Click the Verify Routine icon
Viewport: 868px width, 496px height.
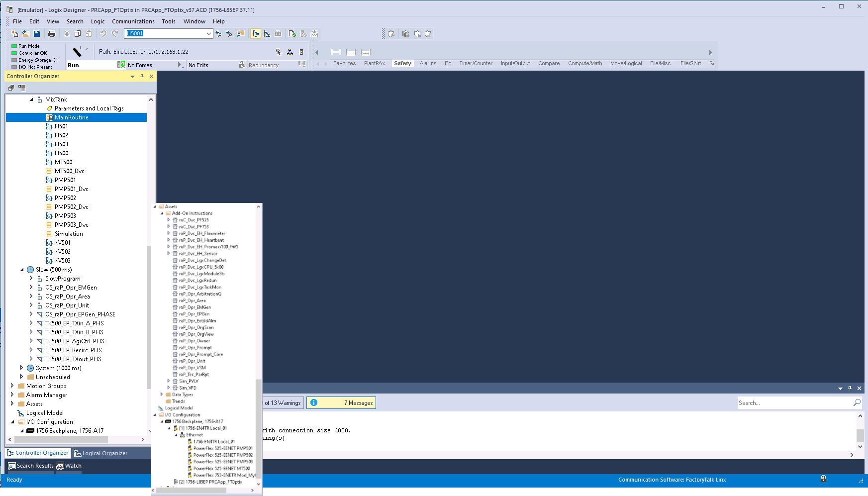pyautogui.click(x=292, y=34)
